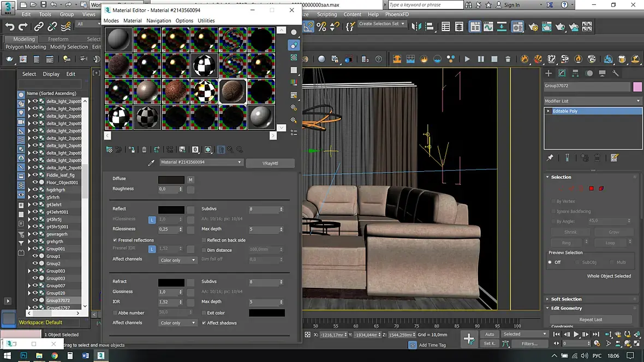The height and width of the screenshot is (362, 644).
Task: Click the Repeat Last button
Action: click(591, 319)
